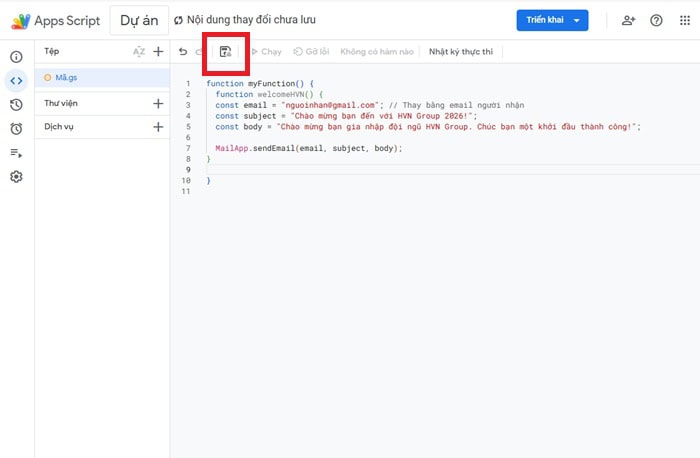Screen dimensions: 700x458
Task: Select the Mã.gs file
Action: (67, 77)
